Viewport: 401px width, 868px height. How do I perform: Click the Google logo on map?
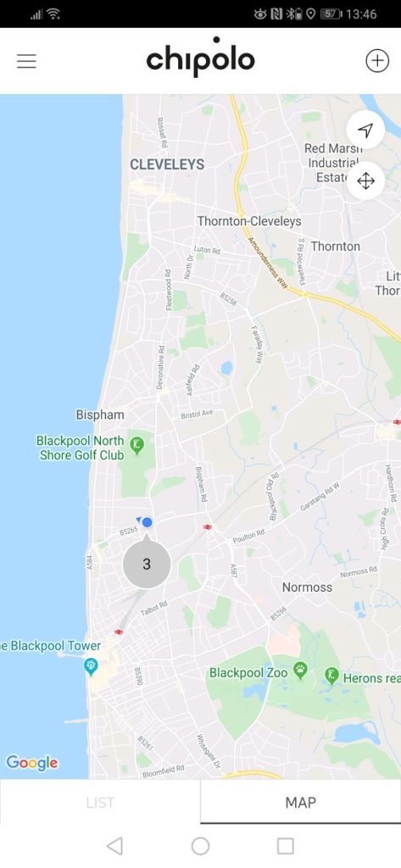click(x=32, y=763)
